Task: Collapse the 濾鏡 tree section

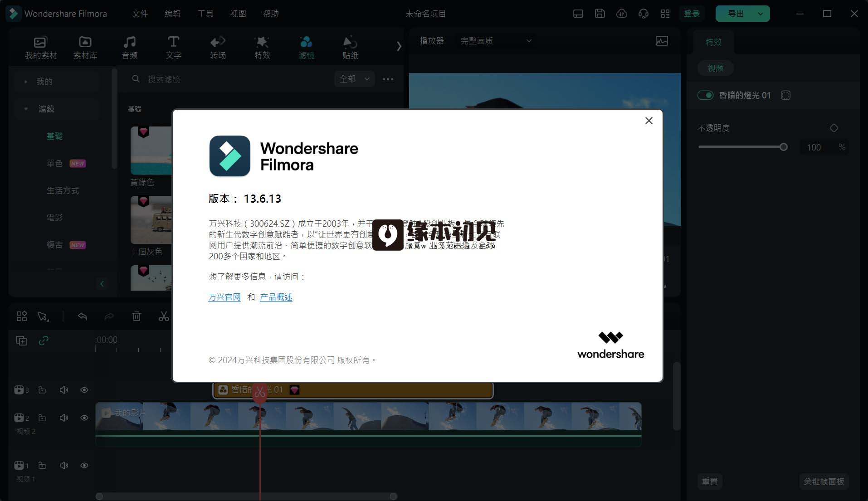Action: pyautogui.click(x=26, y=109)
